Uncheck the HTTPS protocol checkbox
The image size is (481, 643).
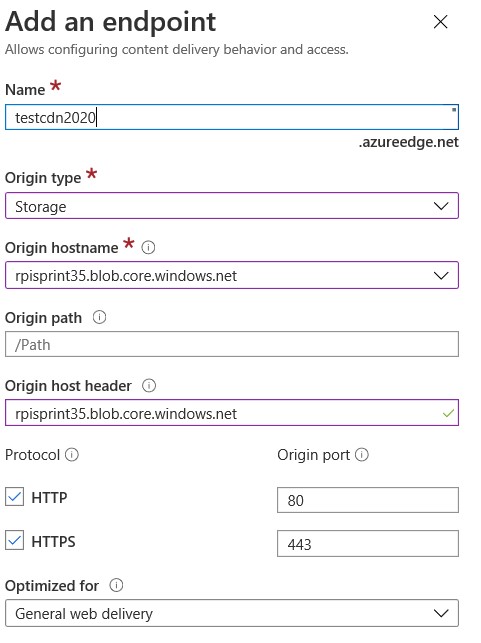[x=14, y=540]
